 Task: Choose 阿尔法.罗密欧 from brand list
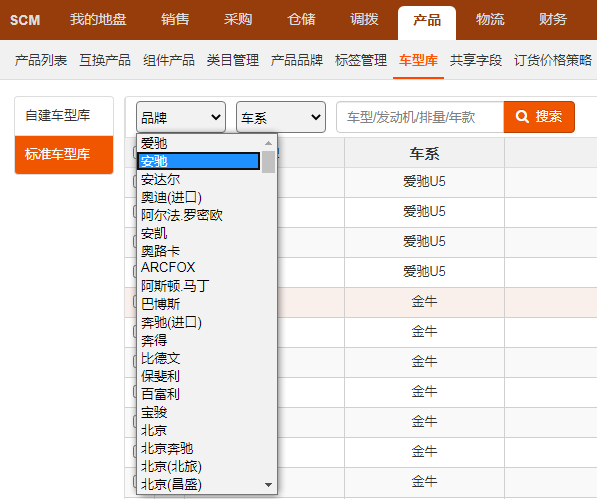(199, 215)
